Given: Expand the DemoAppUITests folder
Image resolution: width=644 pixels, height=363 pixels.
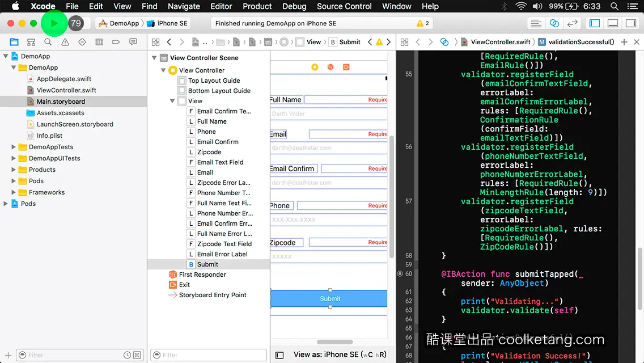Looking at the screenshot, I should [14, 158].
